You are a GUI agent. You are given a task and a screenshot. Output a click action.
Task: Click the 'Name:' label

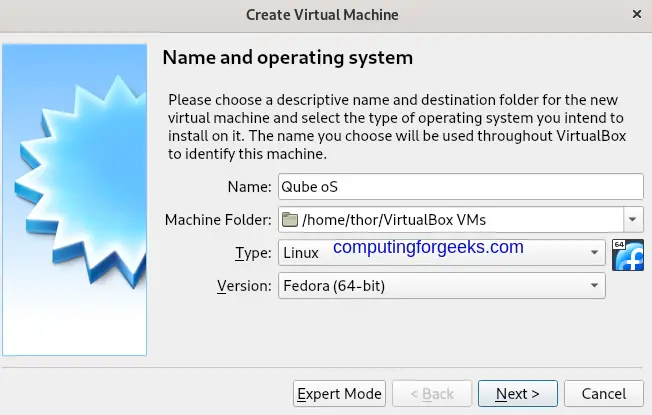click(x=249, y=187)
